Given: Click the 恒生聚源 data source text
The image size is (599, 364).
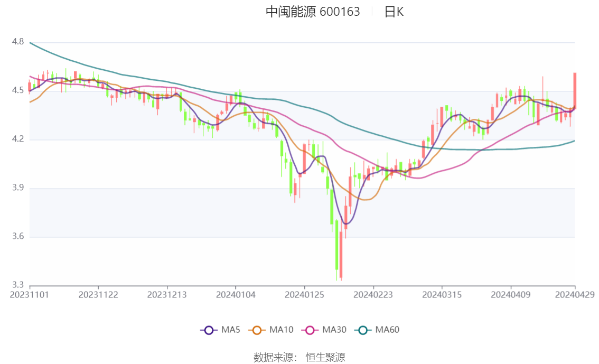Looking at the screenshot, I should click(x=325, y=358).
